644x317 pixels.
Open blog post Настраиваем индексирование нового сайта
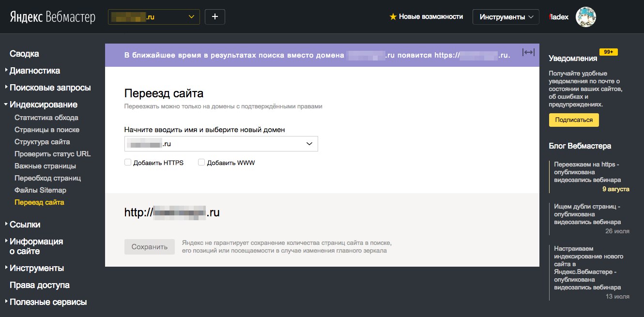589,268
